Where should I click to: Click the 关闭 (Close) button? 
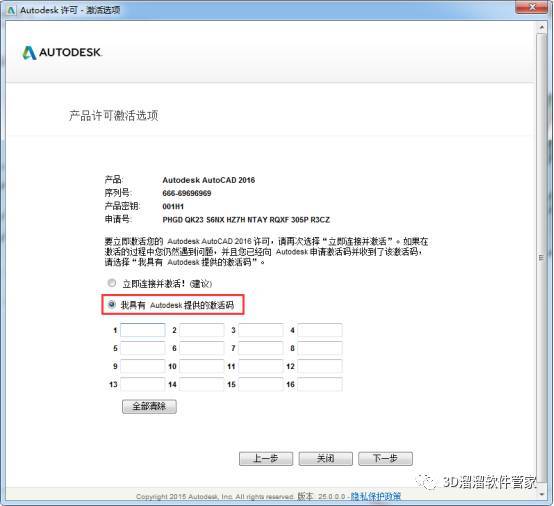(x=325, y=459)
